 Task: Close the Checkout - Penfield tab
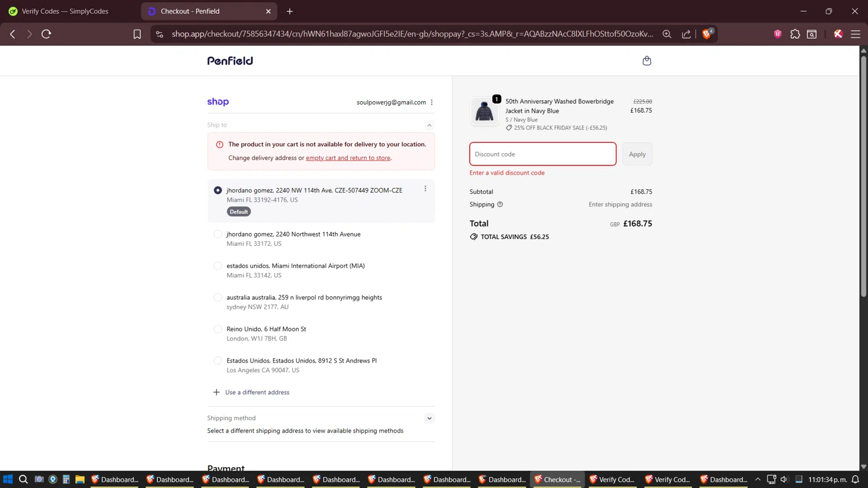tap(269, 11)
